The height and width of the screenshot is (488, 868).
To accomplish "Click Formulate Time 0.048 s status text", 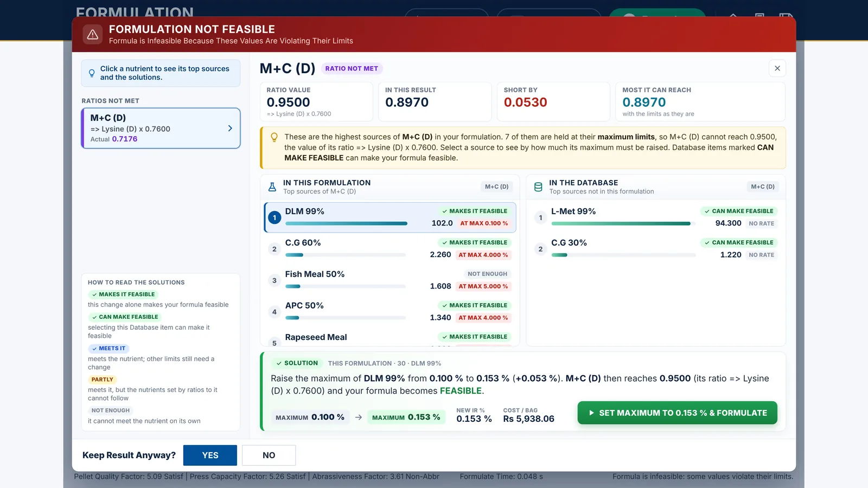I will tap(501, 477).
